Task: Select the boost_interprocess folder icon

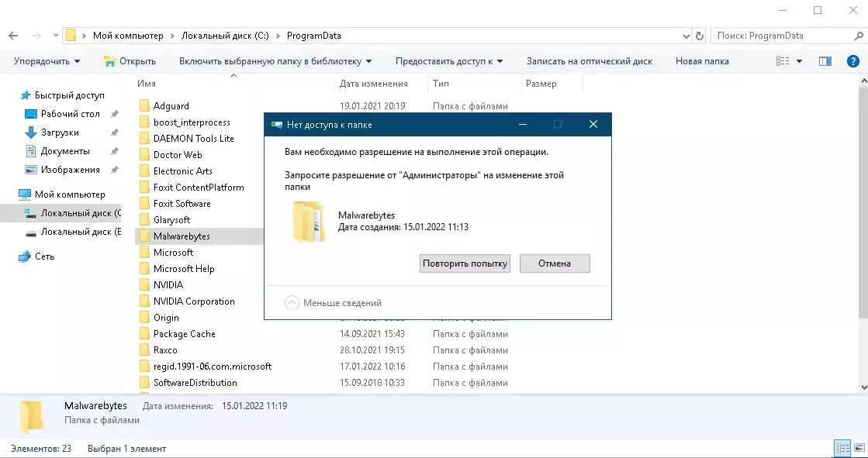Action: coord(144,122)
